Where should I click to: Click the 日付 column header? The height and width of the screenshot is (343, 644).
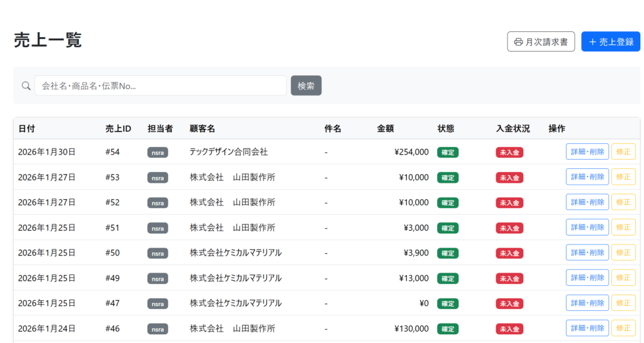[26, 129]
